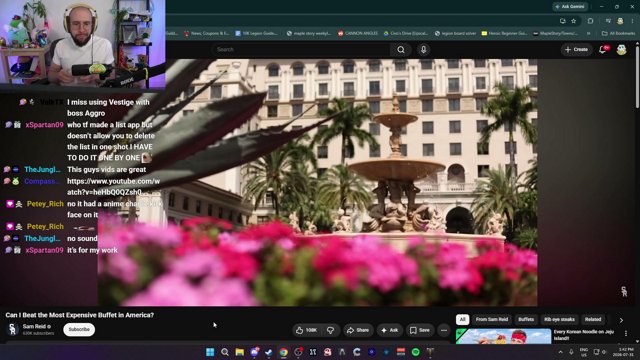Open Chrome profile avatar in toolbar

(x=620, y=21)
